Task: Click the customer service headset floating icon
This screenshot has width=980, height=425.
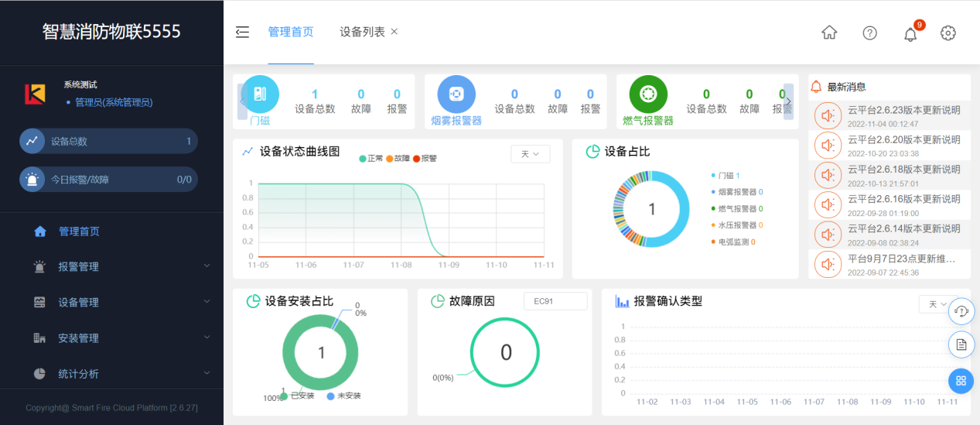Action: 961,310
